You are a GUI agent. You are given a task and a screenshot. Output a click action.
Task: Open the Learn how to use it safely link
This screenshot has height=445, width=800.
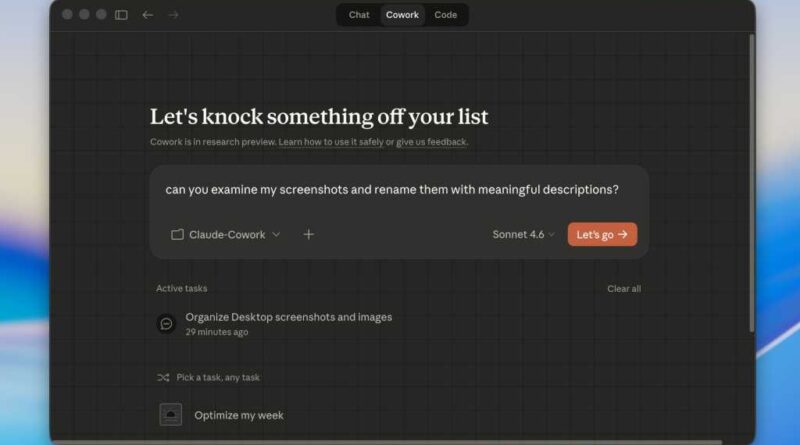click(335, 142)
